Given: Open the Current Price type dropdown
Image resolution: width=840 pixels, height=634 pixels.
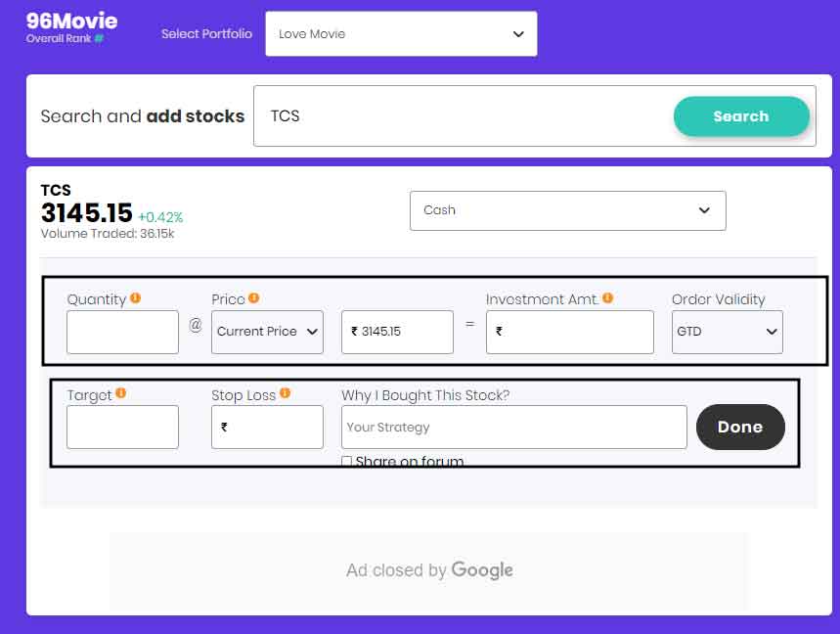Looking at the screenshot, I should pyautogui.click(x=267, y=332).
